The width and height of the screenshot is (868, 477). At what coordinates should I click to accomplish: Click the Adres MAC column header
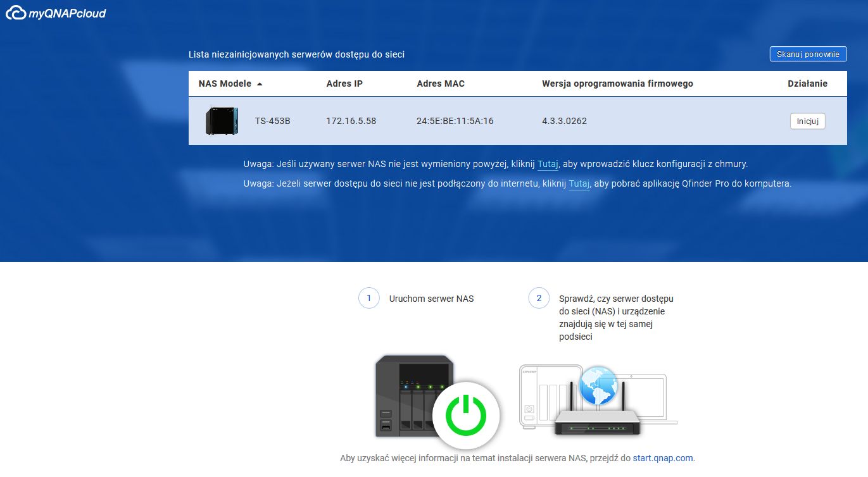(x=441, y=84)
